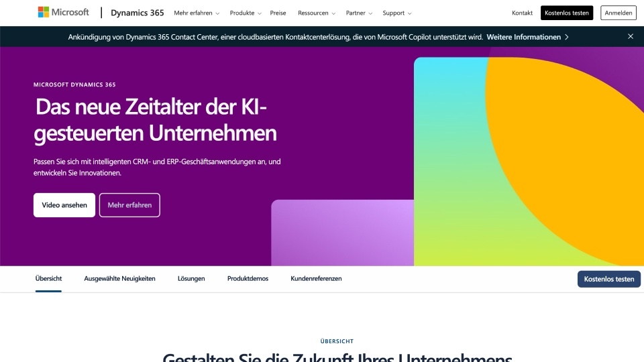Open the Kontakt link
The height and width of the screenshot is (362, 644).
point(522,13)
